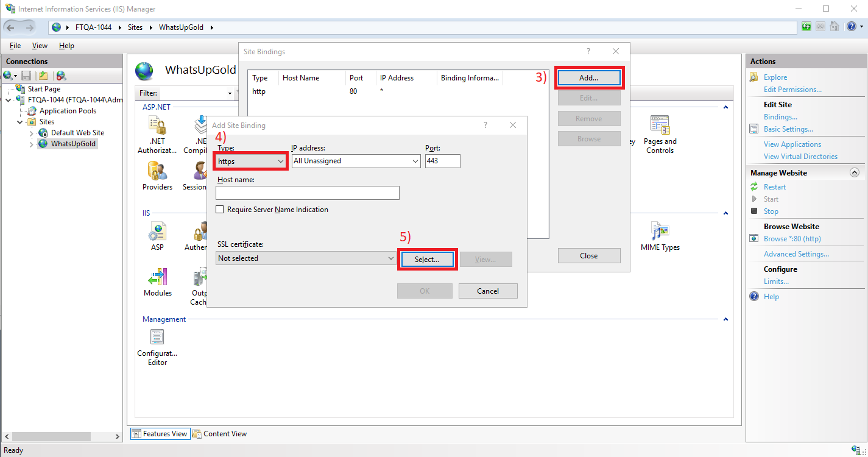Select Application Pools in the tree
The image size is (868, 457).
(x=68, y=111)
